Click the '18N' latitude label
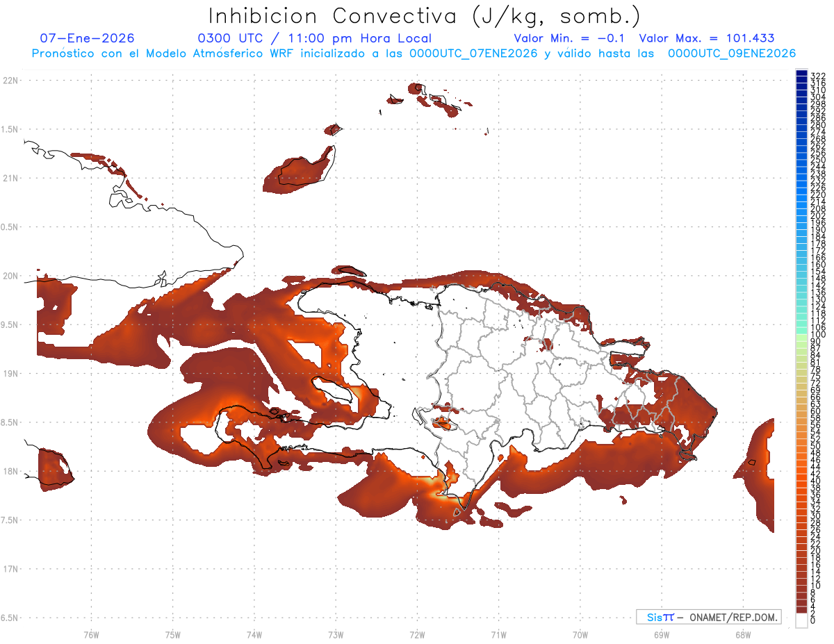Viewport: 834px width, 644px height. [10, 472]
